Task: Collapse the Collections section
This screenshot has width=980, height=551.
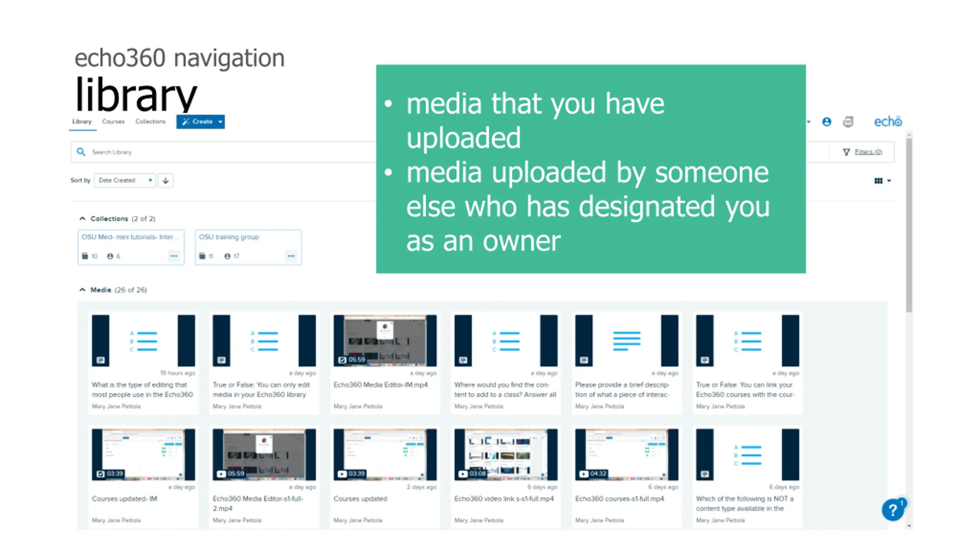Action: point(82,218)
